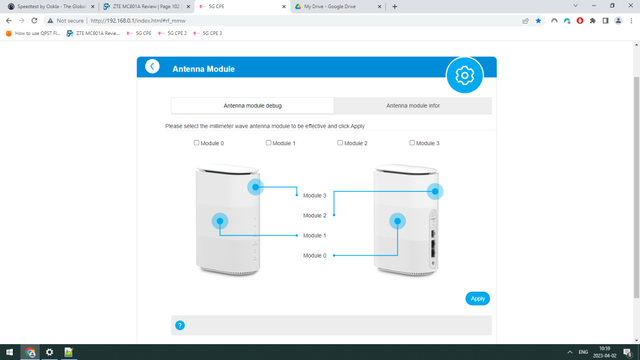Open the notepad app in the taskbar
The image size is (640, 360).
point(69,352)
